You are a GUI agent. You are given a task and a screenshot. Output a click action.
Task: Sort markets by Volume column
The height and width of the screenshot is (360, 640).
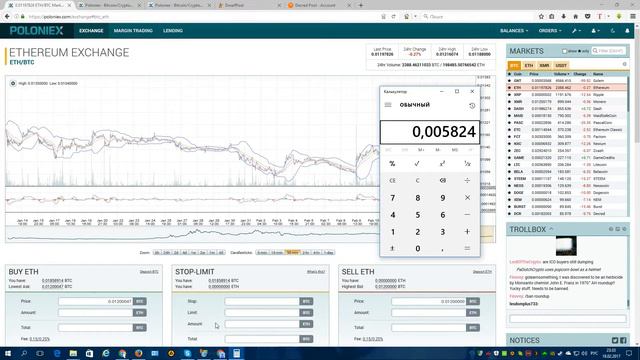[562, 74]
